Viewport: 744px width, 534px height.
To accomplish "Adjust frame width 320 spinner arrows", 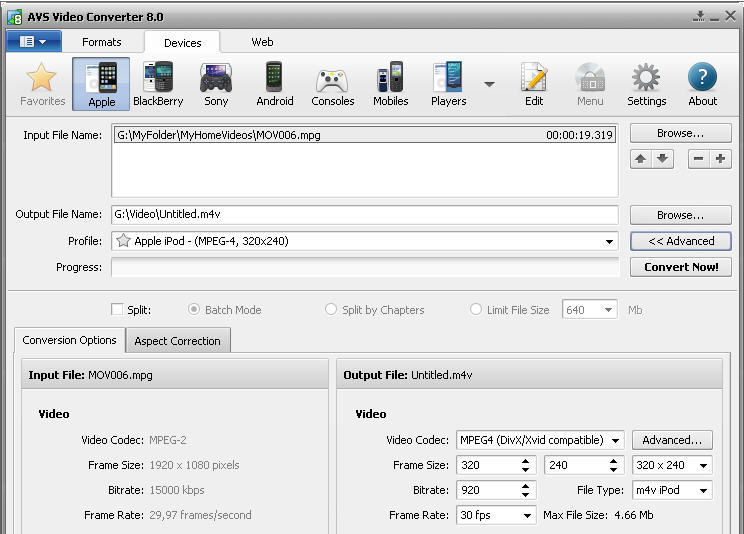I will [525, 465].
